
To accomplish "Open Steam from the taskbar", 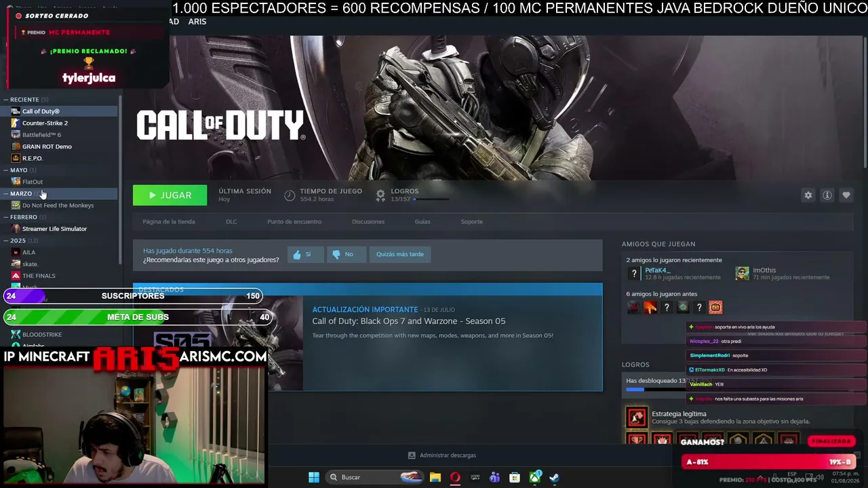I will click(x=554, y=477).
